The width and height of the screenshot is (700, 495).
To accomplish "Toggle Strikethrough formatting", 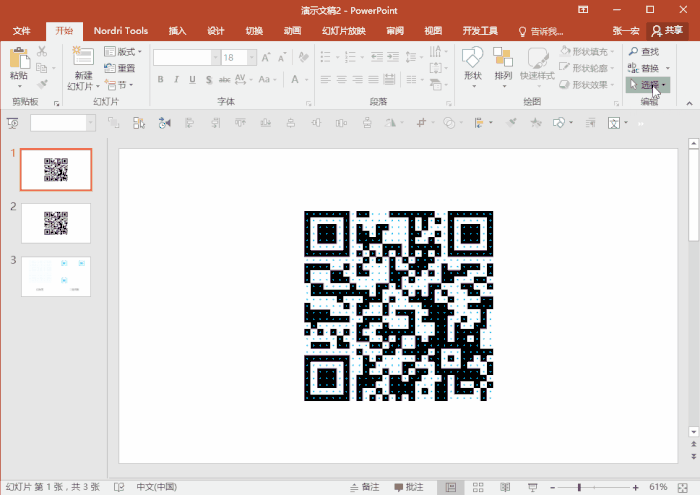I will [224, 79].
